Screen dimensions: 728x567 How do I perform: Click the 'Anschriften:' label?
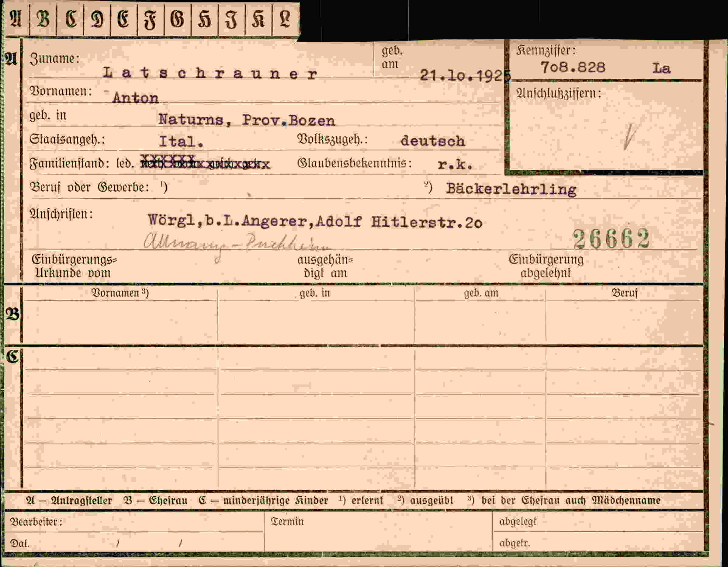[x=61, y=214]
